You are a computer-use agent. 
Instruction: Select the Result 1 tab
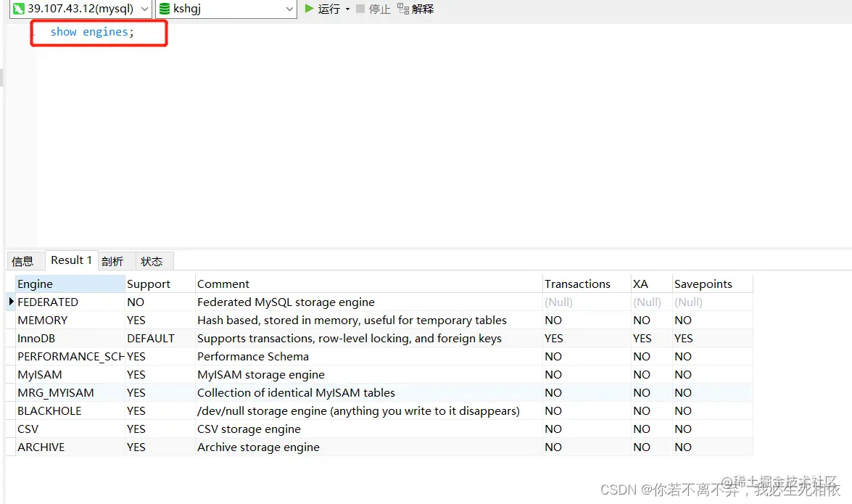(71, 260)
